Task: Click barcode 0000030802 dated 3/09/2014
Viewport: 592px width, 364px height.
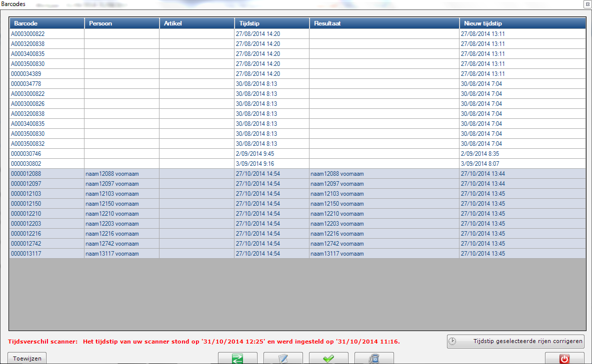Action: [26, 164]
